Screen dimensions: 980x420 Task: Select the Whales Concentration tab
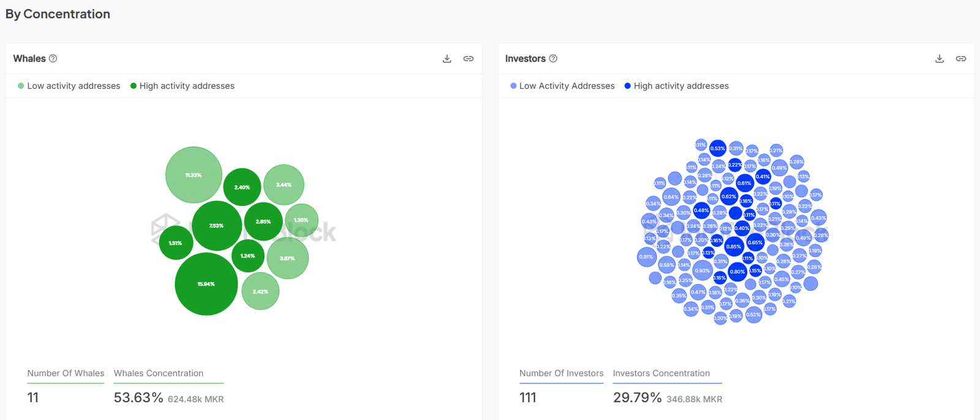click(x=159, y=373)
